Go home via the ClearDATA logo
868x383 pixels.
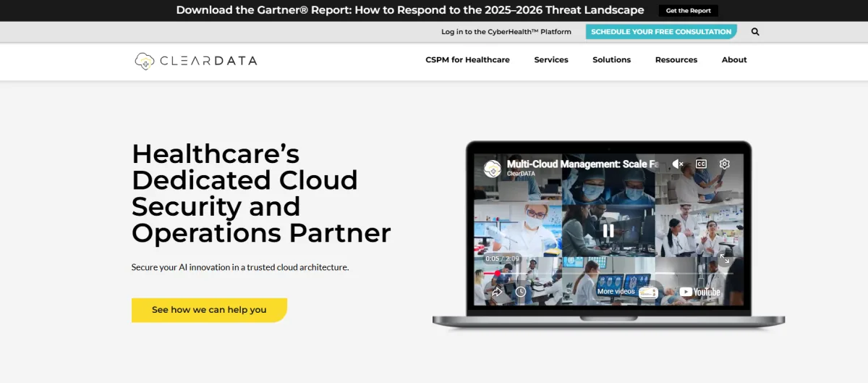[x=196, y=61]
